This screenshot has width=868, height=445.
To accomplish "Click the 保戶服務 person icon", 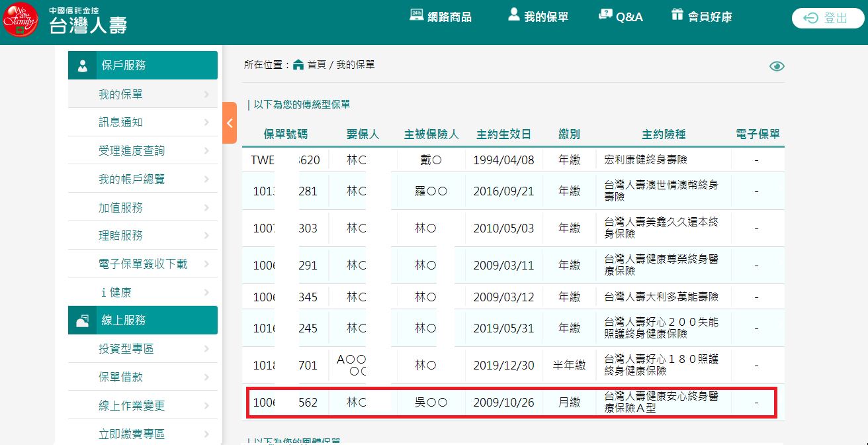I will 83,66.
